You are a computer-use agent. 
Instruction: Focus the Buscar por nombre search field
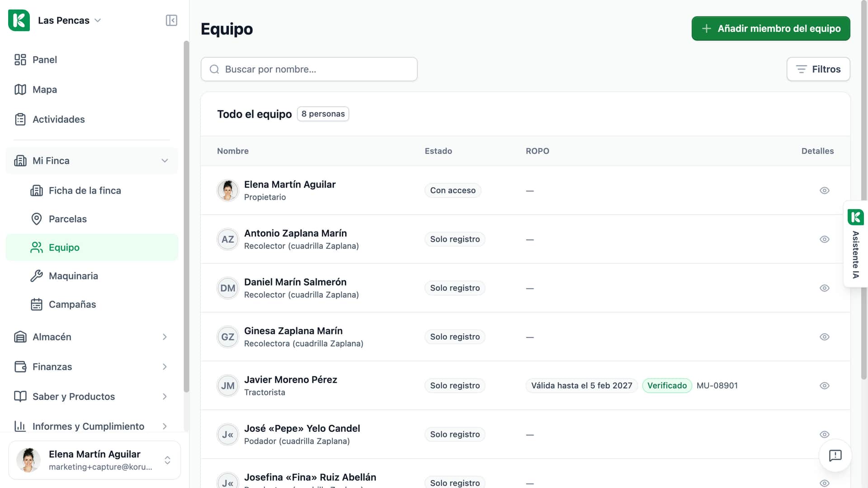309,69
